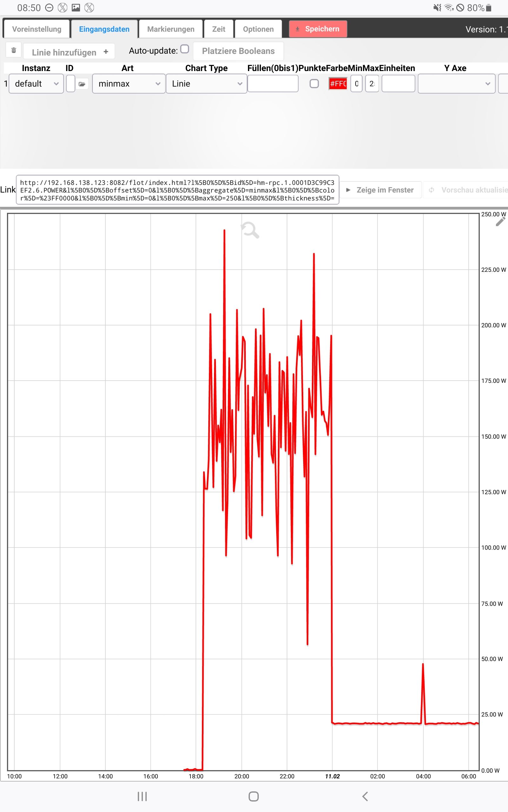Open the Art minmax dropdown
Image resolution: width=508 pixels, height=812 pixels.
pyautogui.click(x=129, y=83)
